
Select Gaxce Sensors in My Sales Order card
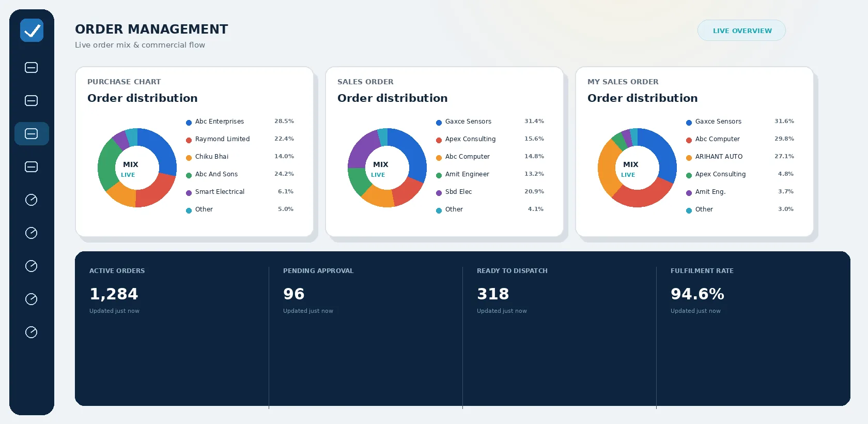coord(718,122)
